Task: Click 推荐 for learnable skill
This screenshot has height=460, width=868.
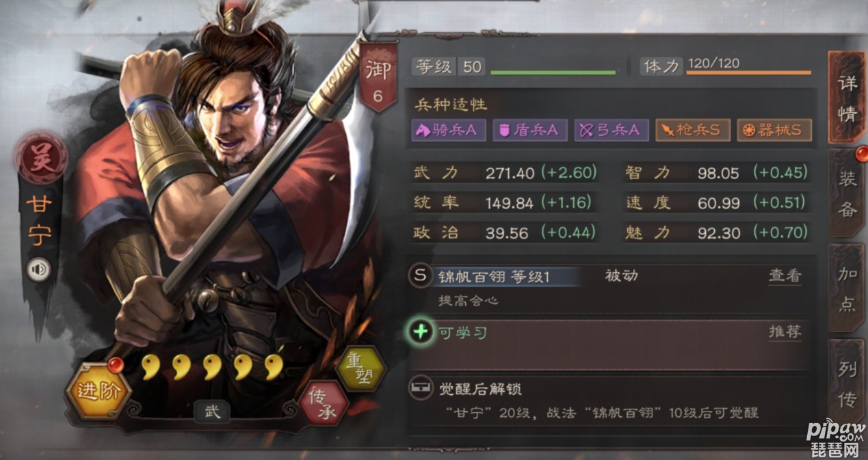Action: click(x=785, y=332)
